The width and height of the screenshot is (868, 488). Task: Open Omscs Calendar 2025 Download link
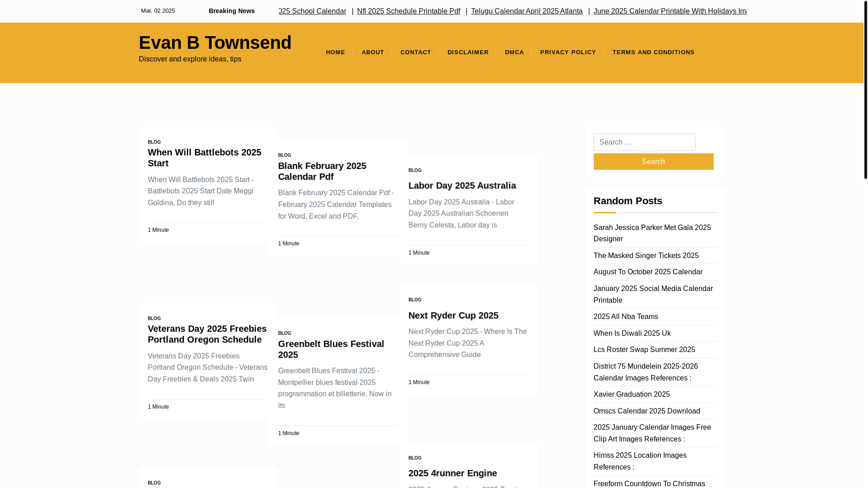tap(646, 411)
